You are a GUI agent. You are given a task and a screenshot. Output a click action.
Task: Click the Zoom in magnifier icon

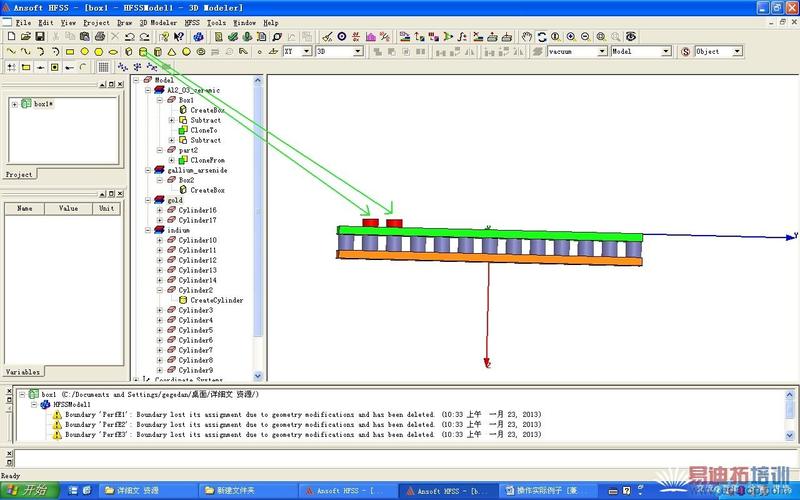(571, 37)
